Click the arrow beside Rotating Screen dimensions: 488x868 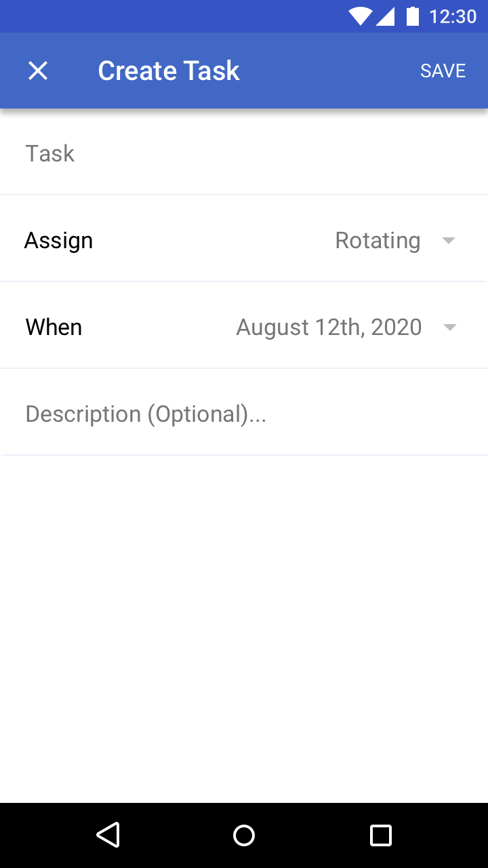pos(449,241)
